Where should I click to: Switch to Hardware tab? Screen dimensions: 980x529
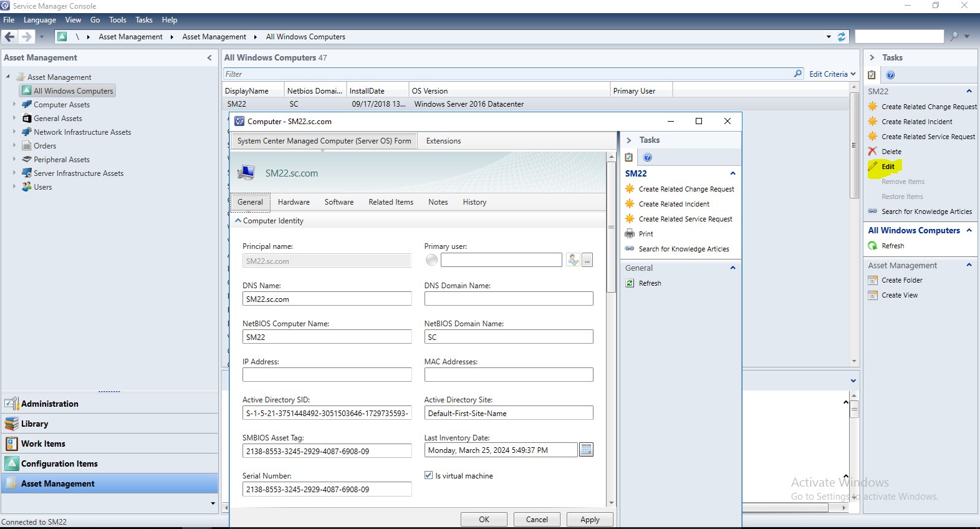(x=294, y=202)
